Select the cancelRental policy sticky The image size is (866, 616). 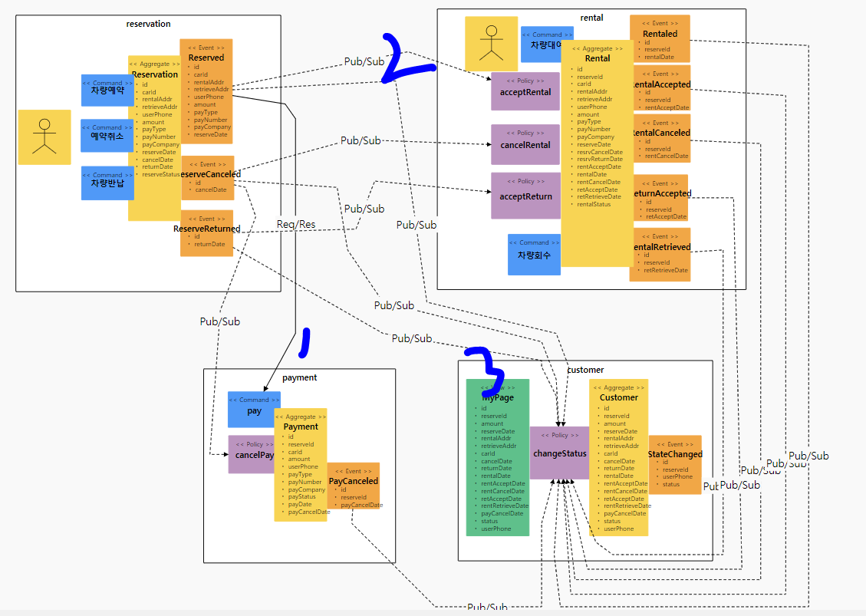pos(525,144)
